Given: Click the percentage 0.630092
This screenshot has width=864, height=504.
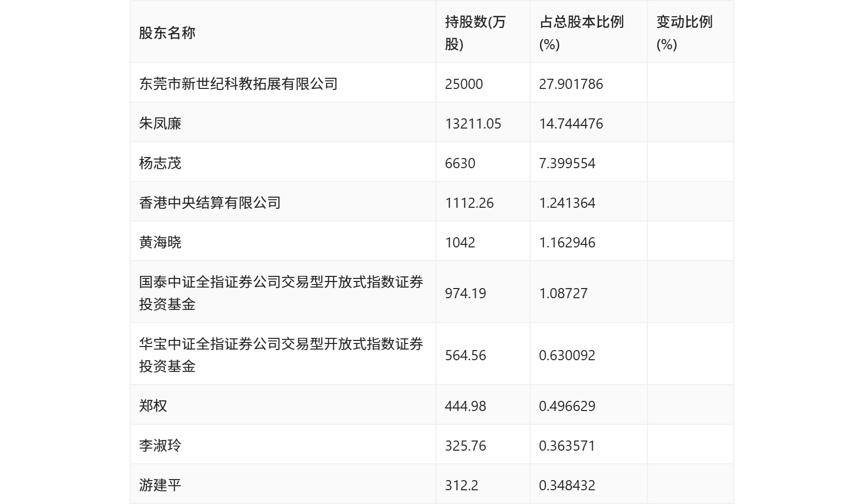Looking at the screenshot, I should (x=567, y=355).
